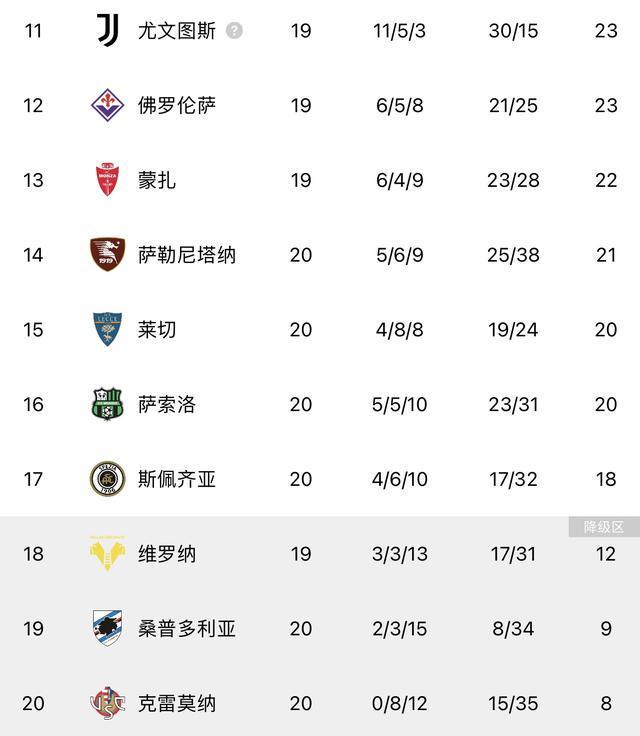Click the Hellas Verona club crest
The height and width of the screenshot is (736, 640).
[107, 554]
